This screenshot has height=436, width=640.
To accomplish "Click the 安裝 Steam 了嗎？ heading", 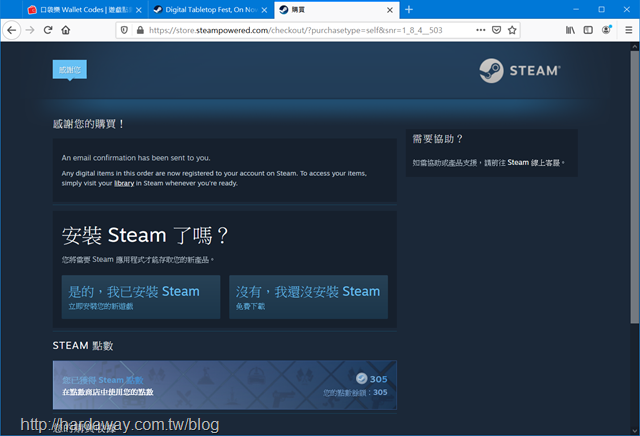I will tap(145, 236).
